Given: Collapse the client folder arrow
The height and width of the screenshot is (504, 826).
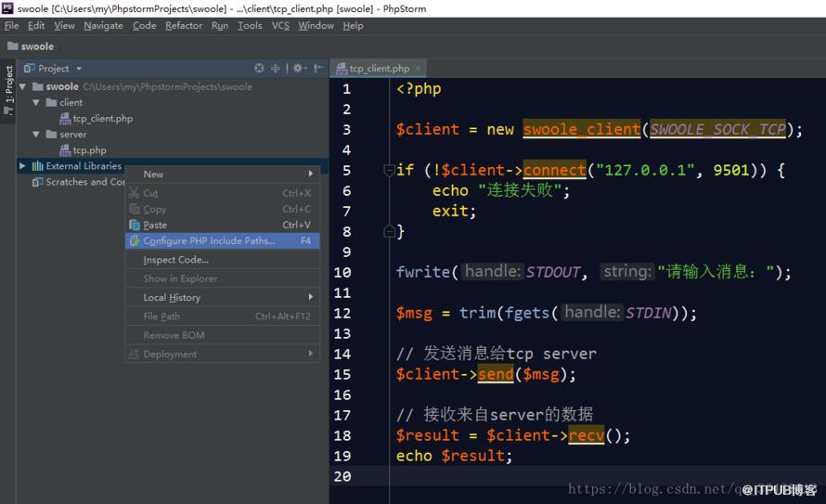Looking at the screenshot, I should click(36, 103).
